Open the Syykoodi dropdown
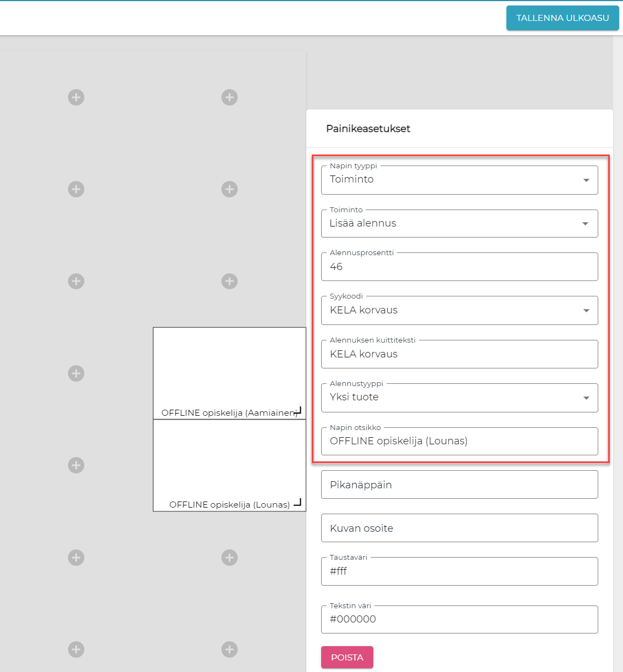This screenshot has width=623, height=672. click(x=459, y=311)
